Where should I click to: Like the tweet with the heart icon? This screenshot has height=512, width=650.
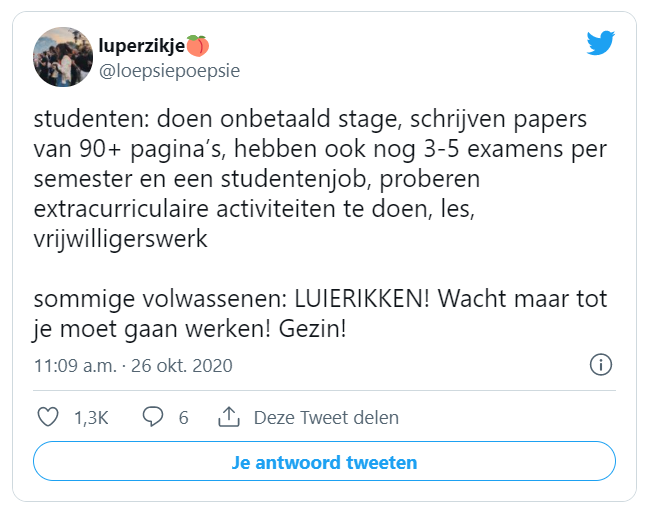(x=47, y=417)
